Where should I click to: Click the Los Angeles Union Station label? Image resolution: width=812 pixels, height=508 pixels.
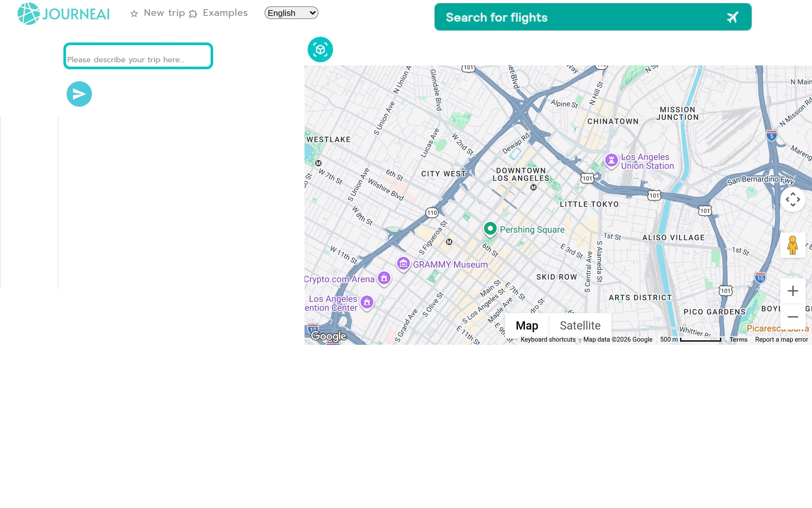tap(647, 162)
